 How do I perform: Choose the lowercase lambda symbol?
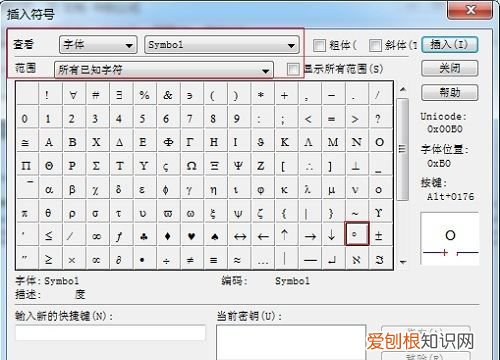pos(309,188)
